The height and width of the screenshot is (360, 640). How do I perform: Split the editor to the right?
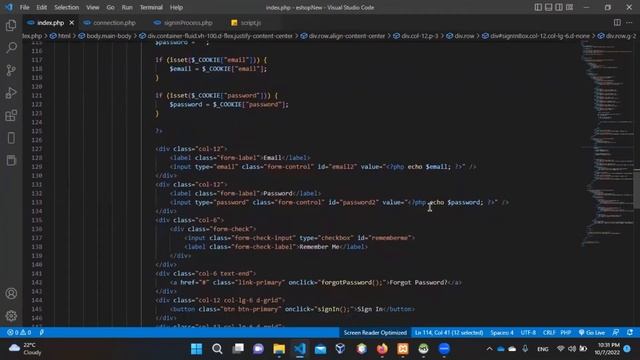pyautogui.click(x=617, y=22)
